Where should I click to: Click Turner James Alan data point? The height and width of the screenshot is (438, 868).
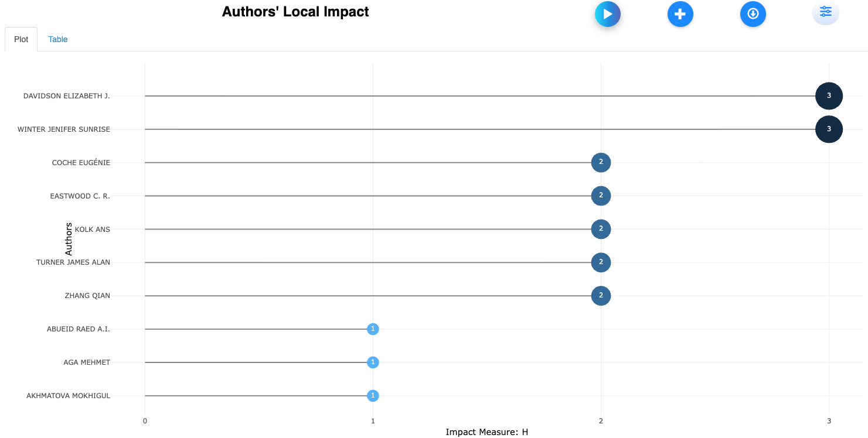pos(601,262)
